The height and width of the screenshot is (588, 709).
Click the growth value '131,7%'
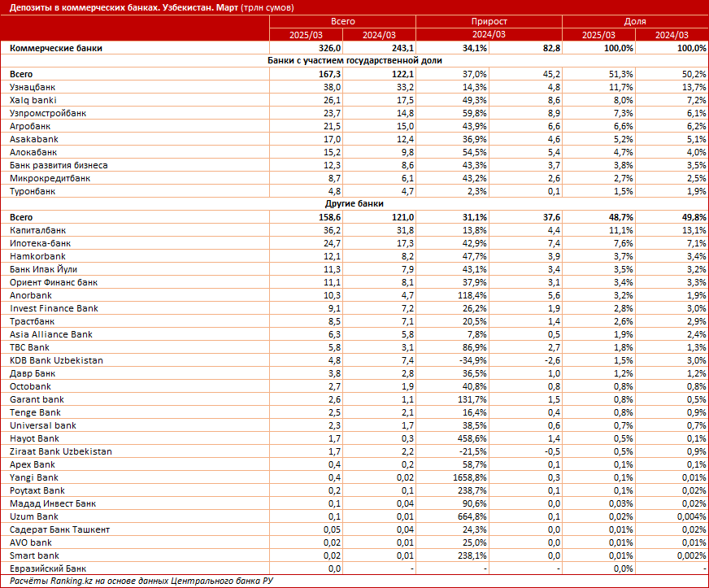point(472,400)
